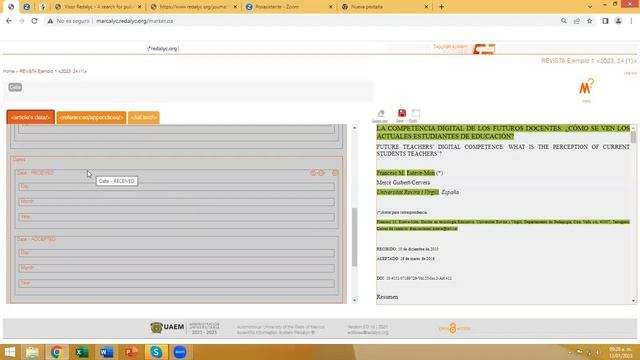Click the form panel scrollbar up arrow

(x=354, y=128)
